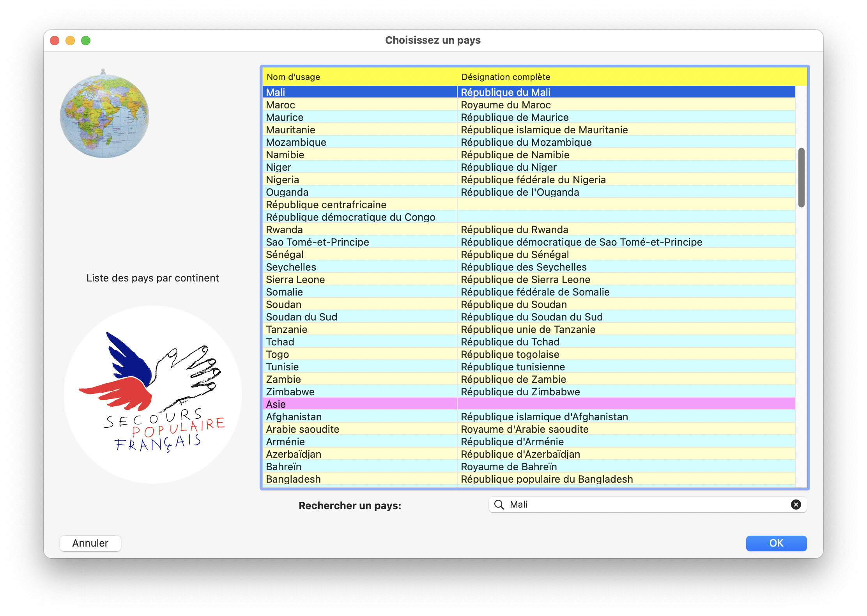Select the Sierra Leone row
This screenshot has height=616, width=867.
[x=529, y=279]
